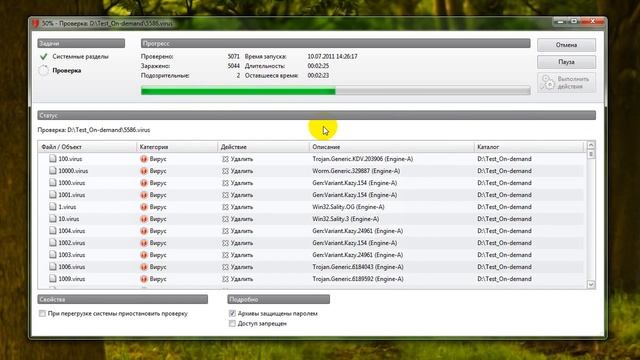The image size is (640, 360).
Task: Sort by Каталог column header
Action: coord(529,147)
